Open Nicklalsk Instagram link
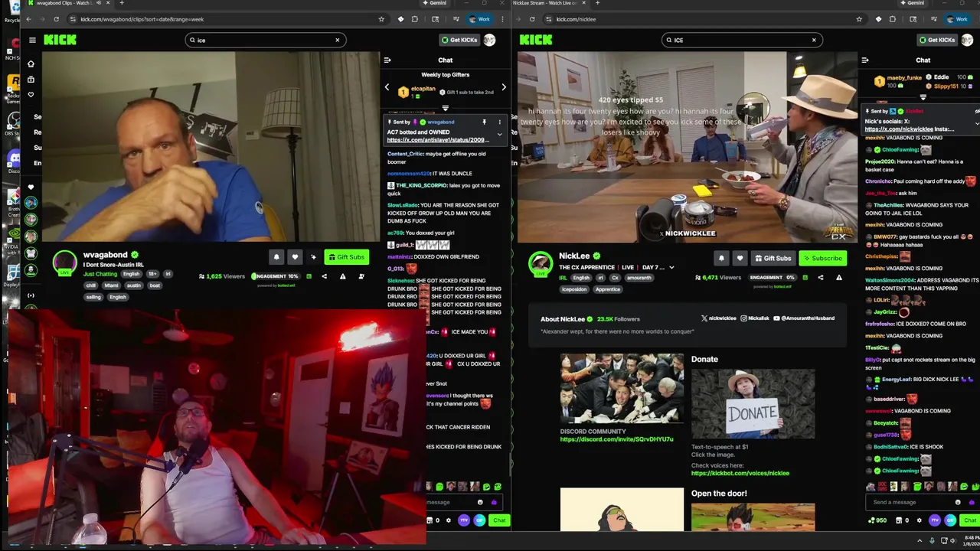This screenshot has width=980, height=551. pyautogui.click(x=755, y=318)
